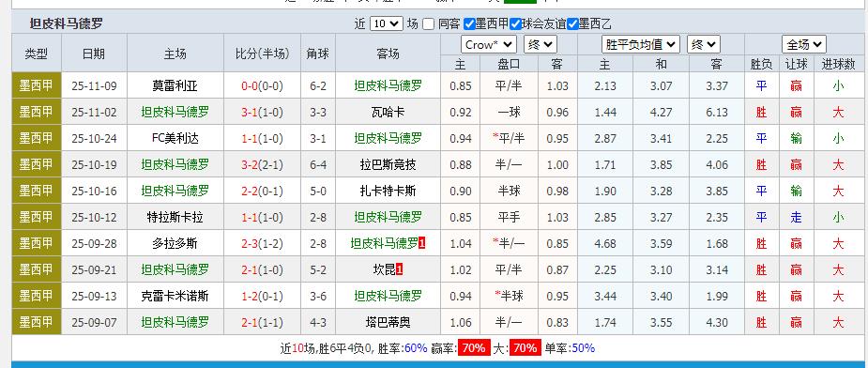Expand the 胜平负均值 dropdown
Viewport: 868px width, 368px height.
(x=641, y=44)
